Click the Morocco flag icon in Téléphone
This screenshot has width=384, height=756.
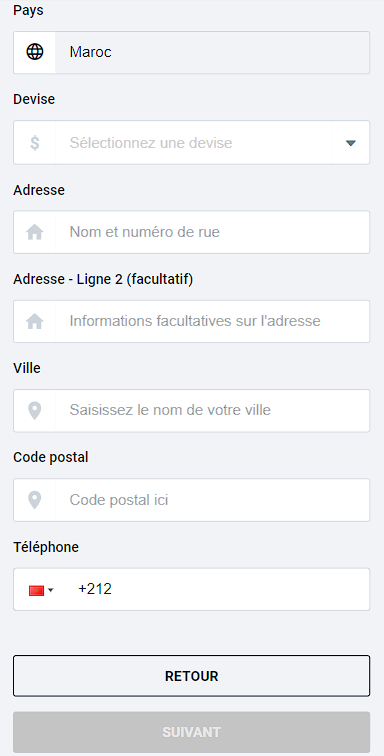coord(37,590)
